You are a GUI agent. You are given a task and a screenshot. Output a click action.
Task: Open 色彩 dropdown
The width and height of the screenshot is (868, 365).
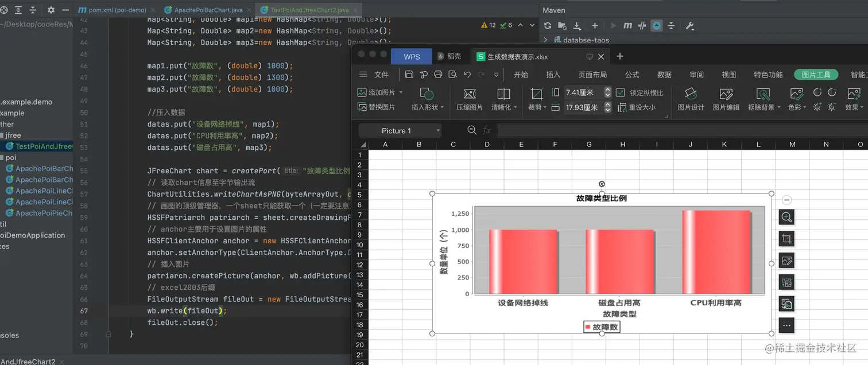tap(797, 99)
